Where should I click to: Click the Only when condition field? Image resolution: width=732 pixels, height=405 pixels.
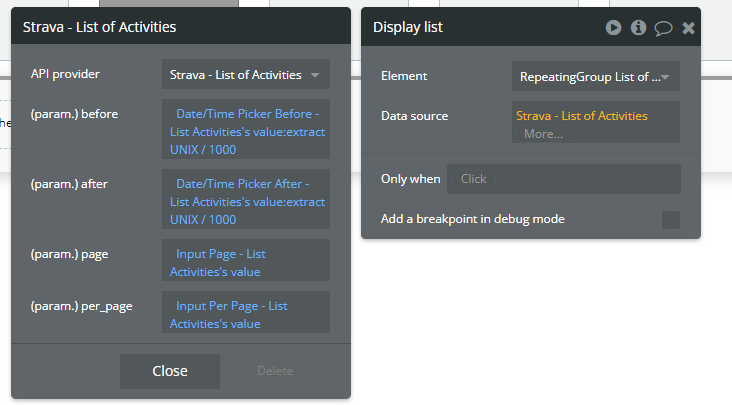(564, 179)
